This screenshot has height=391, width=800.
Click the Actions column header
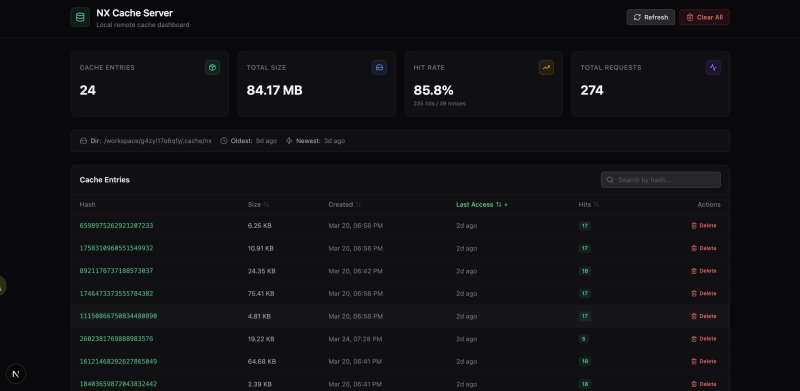point(709,205)
